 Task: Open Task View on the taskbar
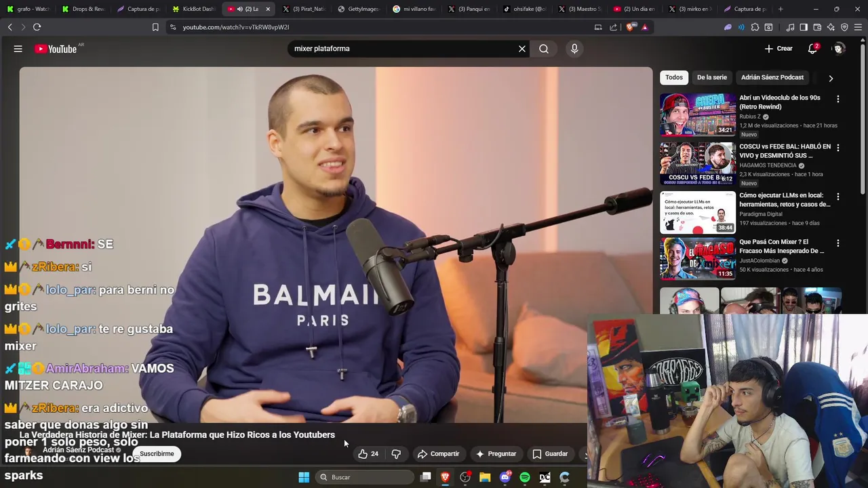pyautogui.click(x=425, y=477)
